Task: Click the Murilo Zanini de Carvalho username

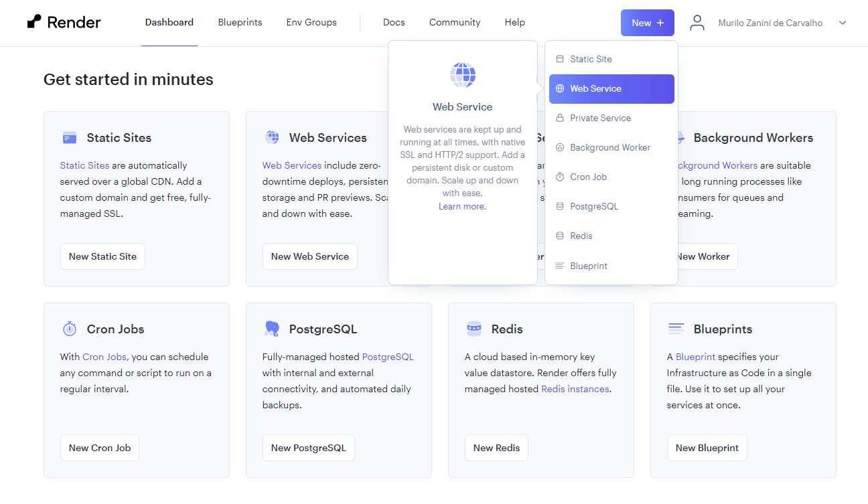Action: 770,23
